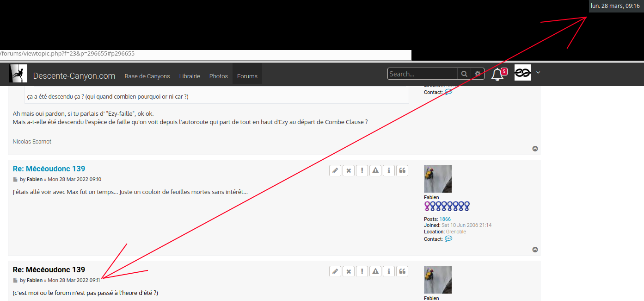
Task: Delete the 09:10 post by Fabien
Action: 349,170
